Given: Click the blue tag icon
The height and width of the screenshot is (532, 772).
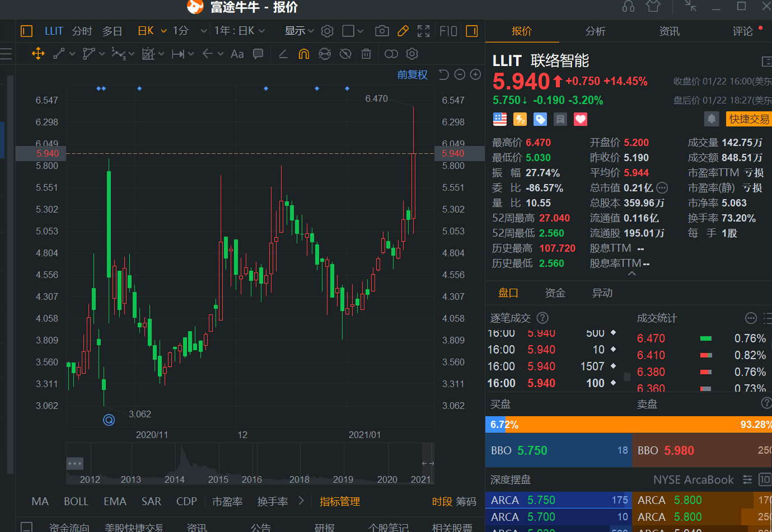Looking at the screenshot, I should 540,119.
